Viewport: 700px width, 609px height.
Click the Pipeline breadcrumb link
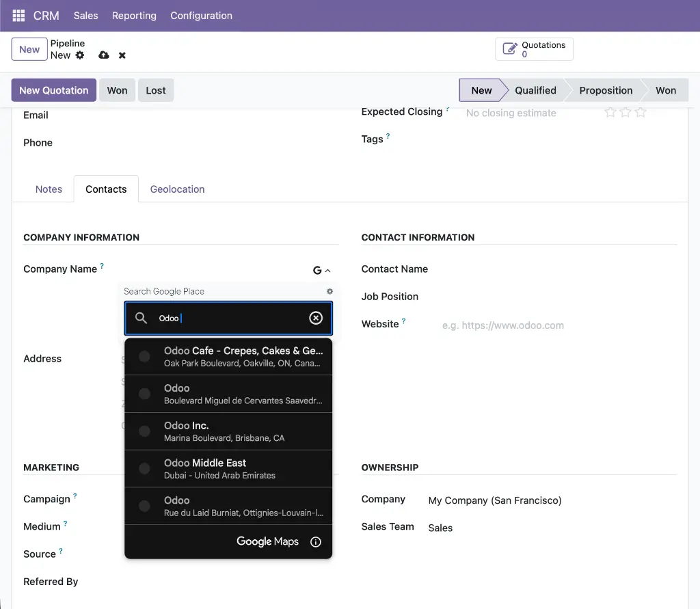tap(68, 43)
